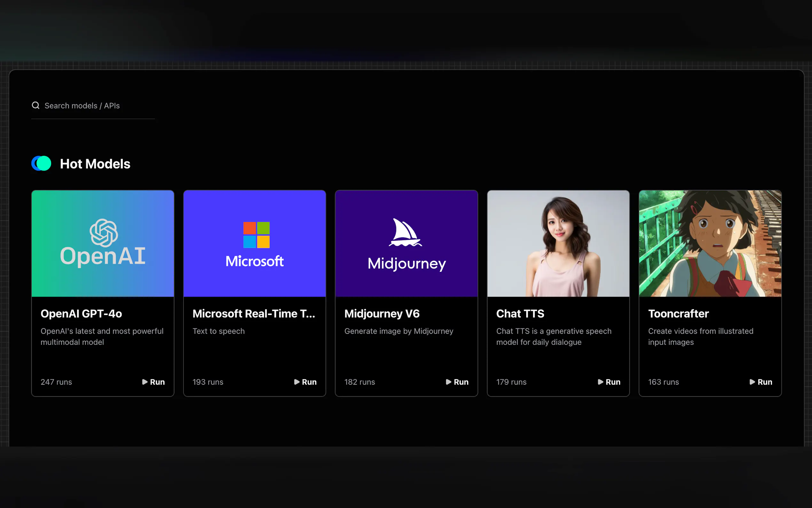Click the search magnifier icon

click(x=35, y=106)
